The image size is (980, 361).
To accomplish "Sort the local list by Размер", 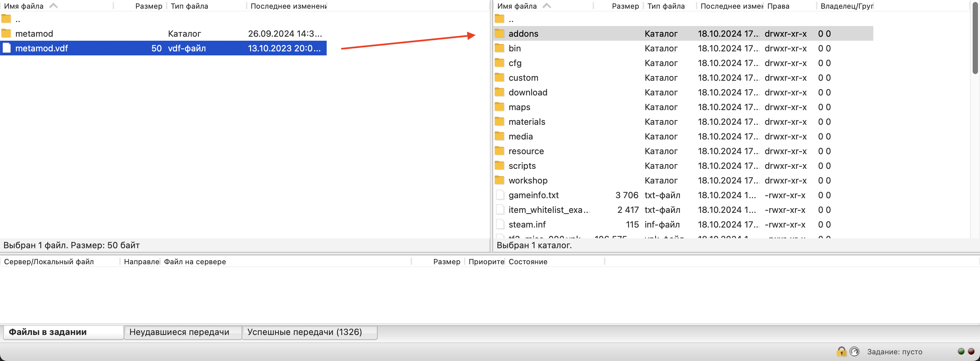I will [148, 6].
